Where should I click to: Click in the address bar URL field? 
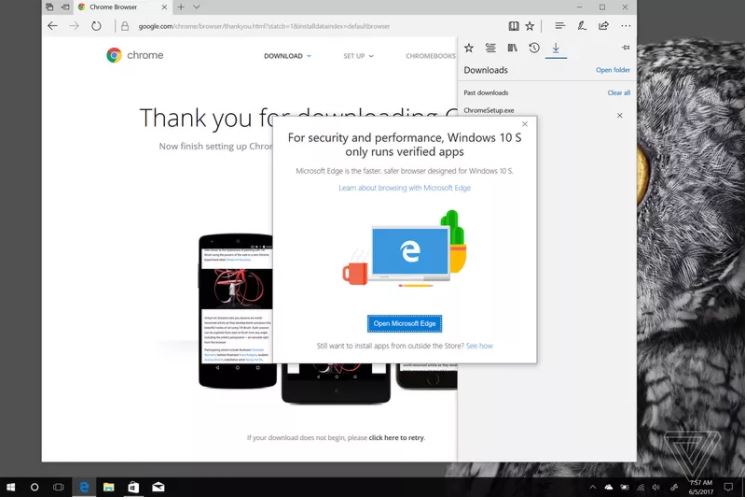coord(300,26)
